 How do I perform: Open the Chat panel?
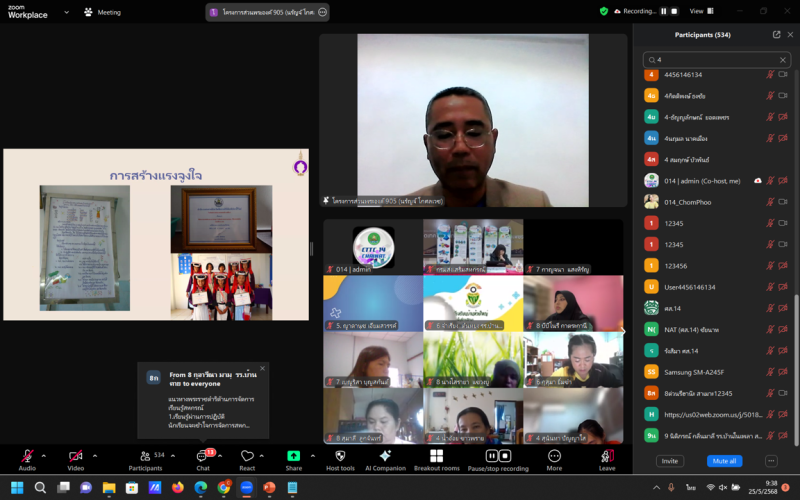203,460
